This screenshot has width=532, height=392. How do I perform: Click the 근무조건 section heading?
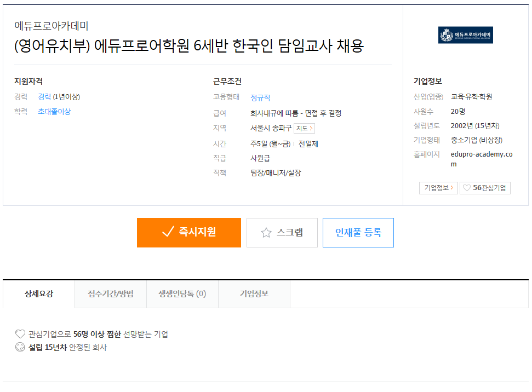[227, 82]
